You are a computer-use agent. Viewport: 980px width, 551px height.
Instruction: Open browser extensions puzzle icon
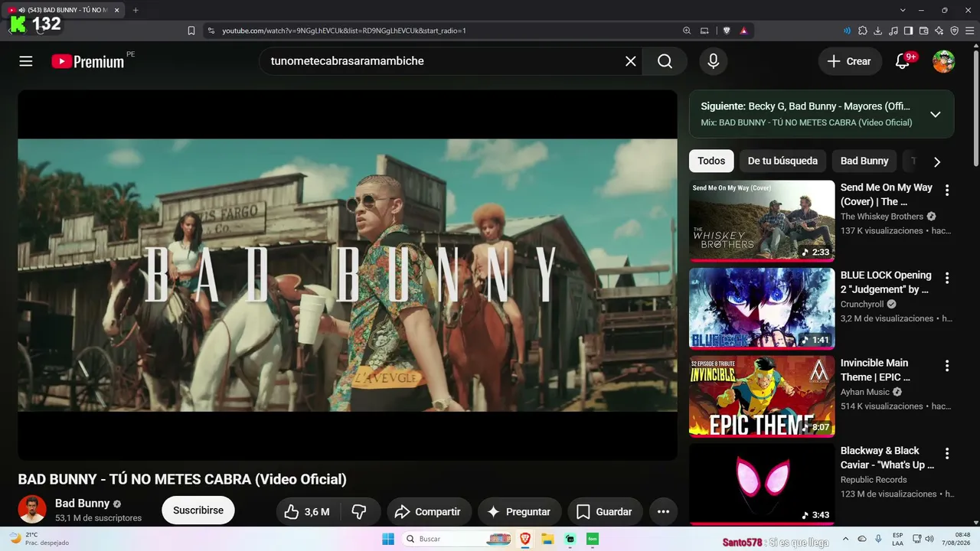[863, 31]
